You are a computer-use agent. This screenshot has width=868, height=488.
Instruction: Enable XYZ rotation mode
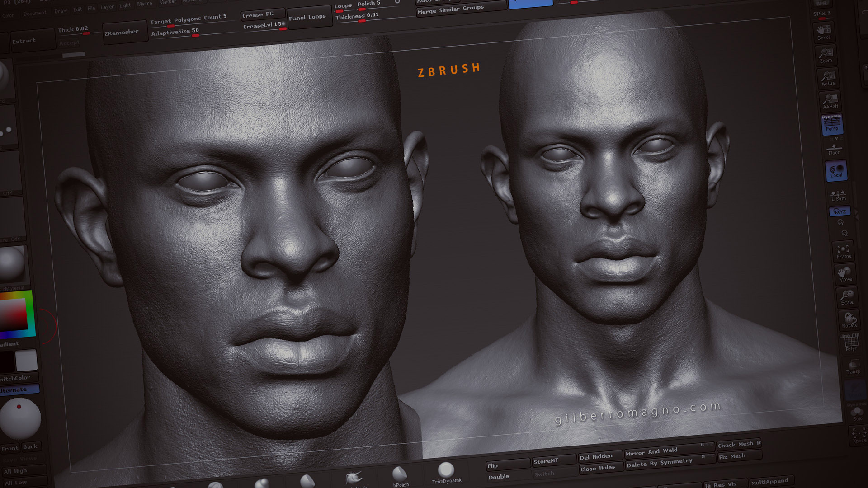click(x=840, y=211)
